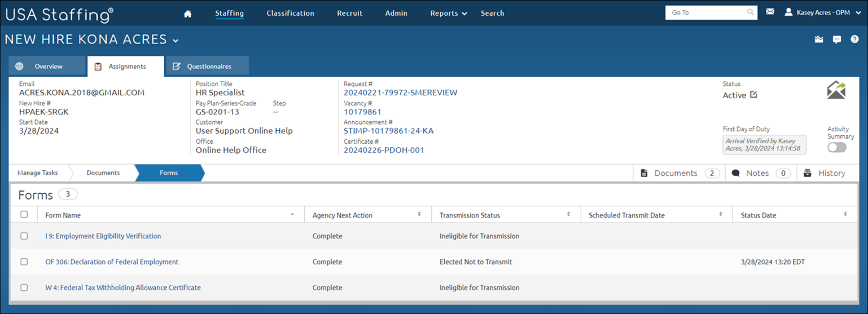Sort by Form Name column arrow
Viewport: 868px width, 314px height.
point(292,214)
